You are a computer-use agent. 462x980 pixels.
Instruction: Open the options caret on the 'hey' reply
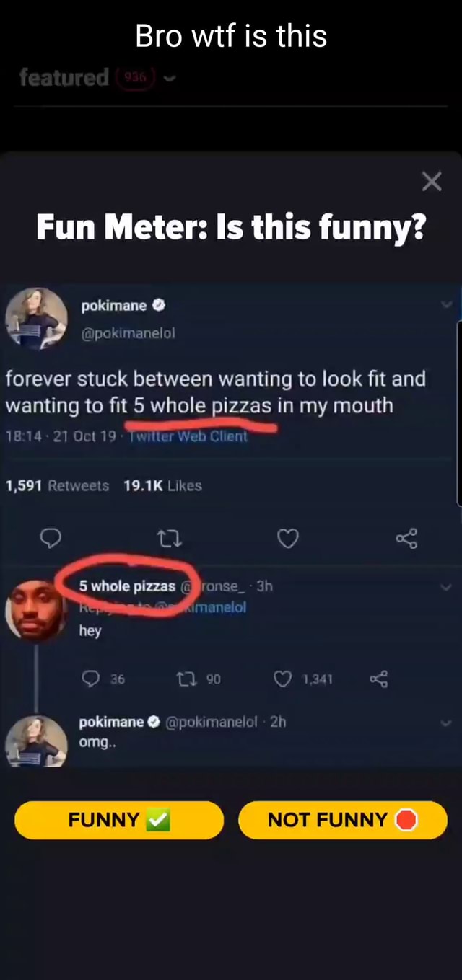446,586
